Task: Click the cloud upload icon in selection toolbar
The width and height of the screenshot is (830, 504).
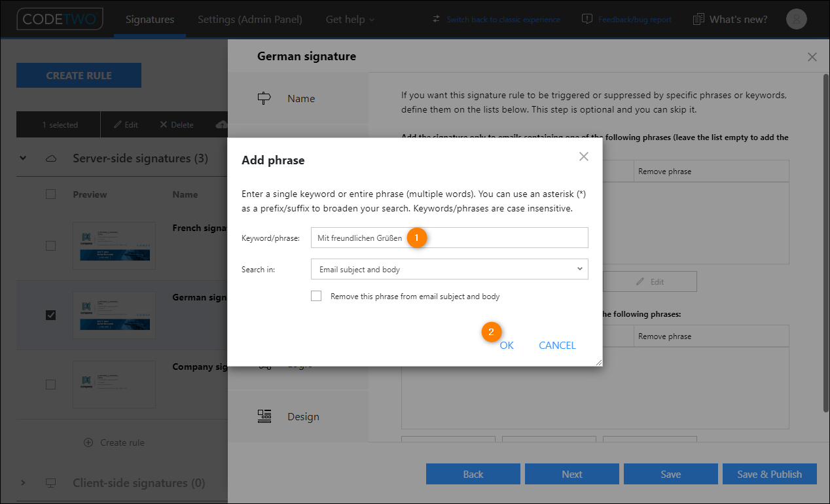Action: [x=221, y=124]
